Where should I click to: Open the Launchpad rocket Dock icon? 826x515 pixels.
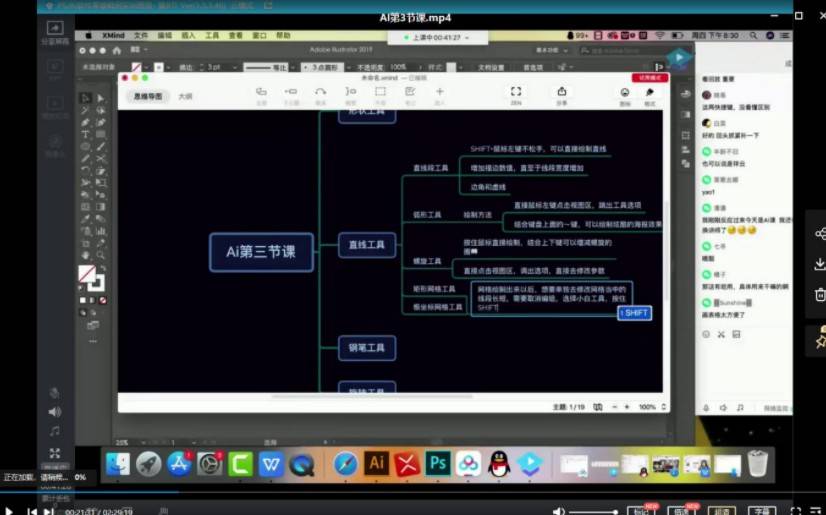click(x=149, y=464)
